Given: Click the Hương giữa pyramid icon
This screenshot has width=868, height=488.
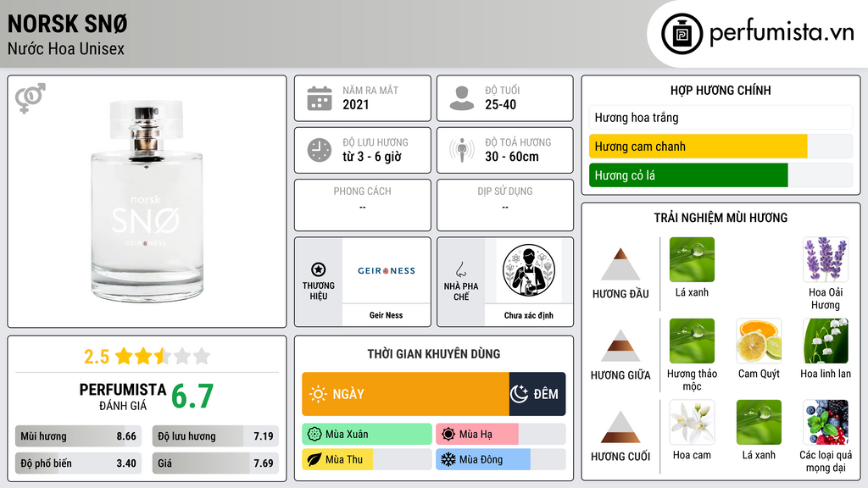Looking at the screenshot, I should [620, 346].
